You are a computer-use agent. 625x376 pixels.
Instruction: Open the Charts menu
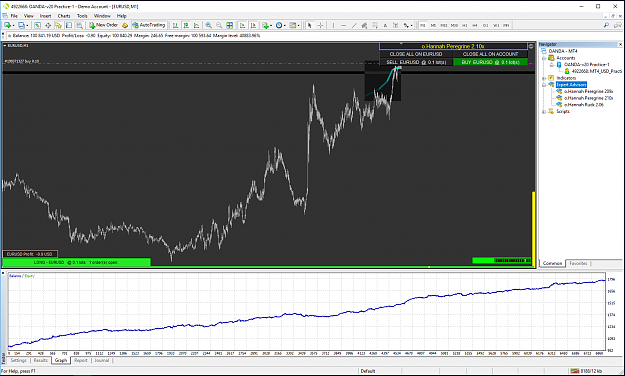pyautogui.click(x=64, y=16)
